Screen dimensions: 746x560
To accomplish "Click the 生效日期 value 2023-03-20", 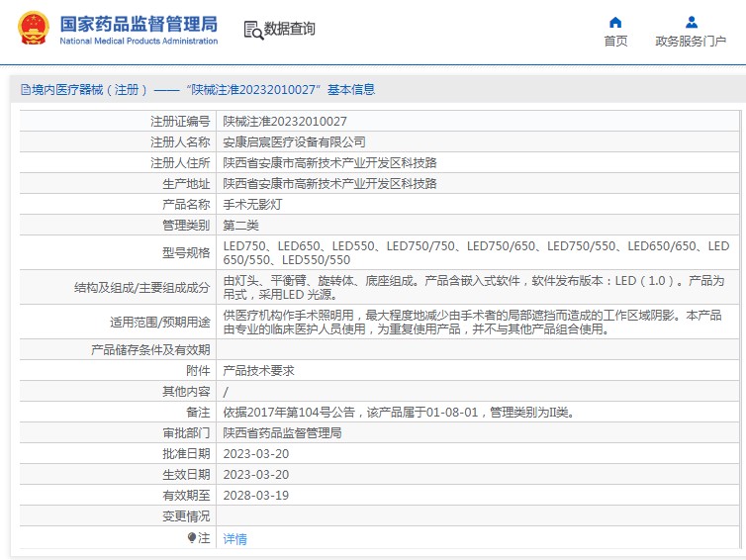I will pos(256,474).
